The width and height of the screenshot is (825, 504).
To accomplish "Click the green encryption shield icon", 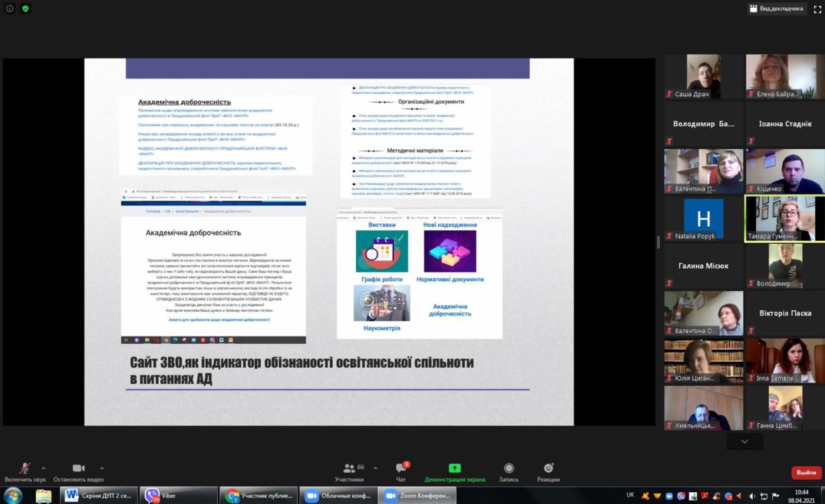I will [25, 8].
